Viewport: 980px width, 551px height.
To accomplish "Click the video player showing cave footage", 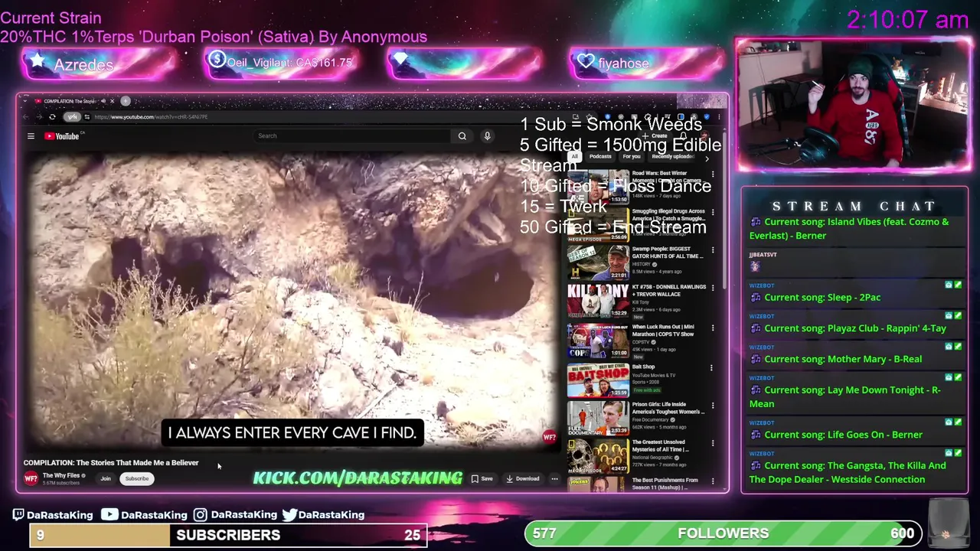I will (291, 300).
